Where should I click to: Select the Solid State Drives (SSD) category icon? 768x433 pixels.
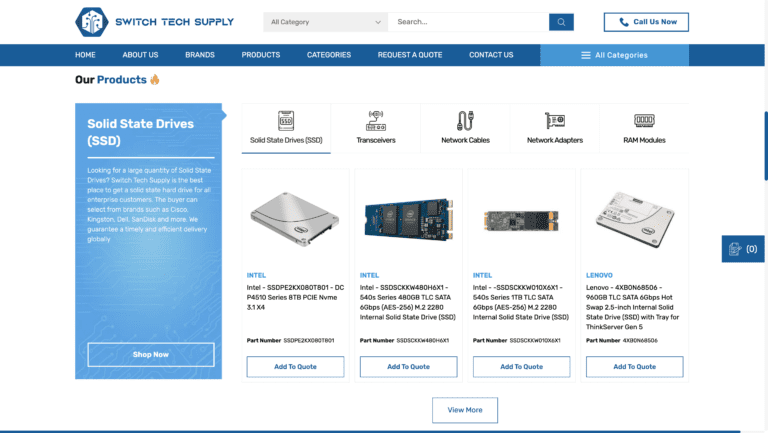286,121
